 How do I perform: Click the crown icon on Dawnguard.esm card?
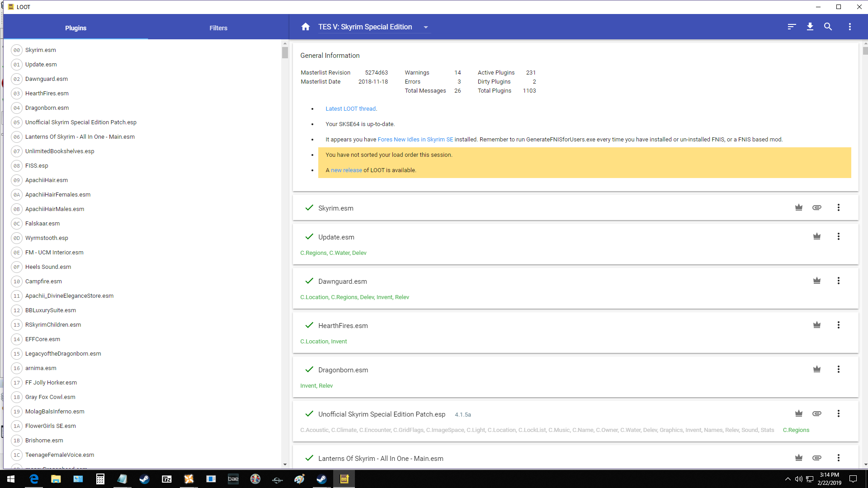point(816,281)
